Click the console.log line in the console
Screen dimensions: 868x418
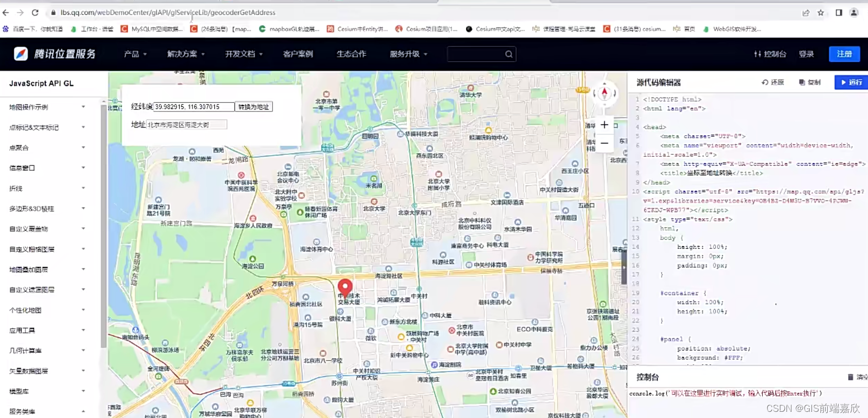[x=726, y=394]
